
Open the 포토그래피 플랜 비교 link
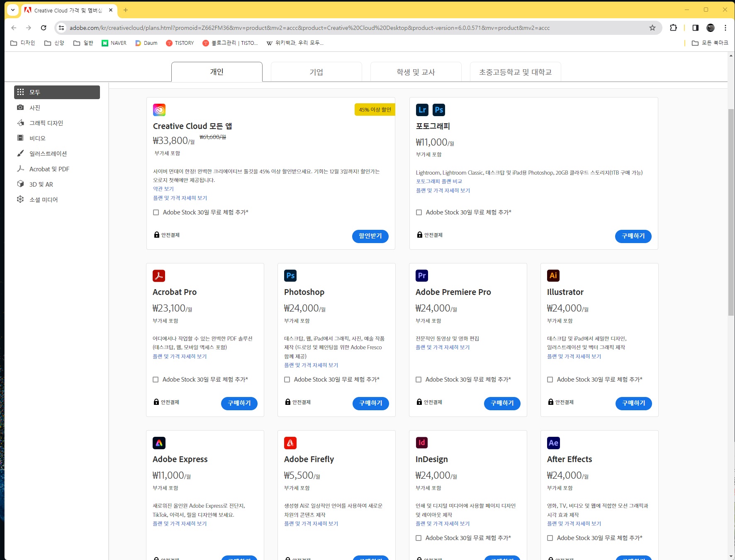(439, 181)
